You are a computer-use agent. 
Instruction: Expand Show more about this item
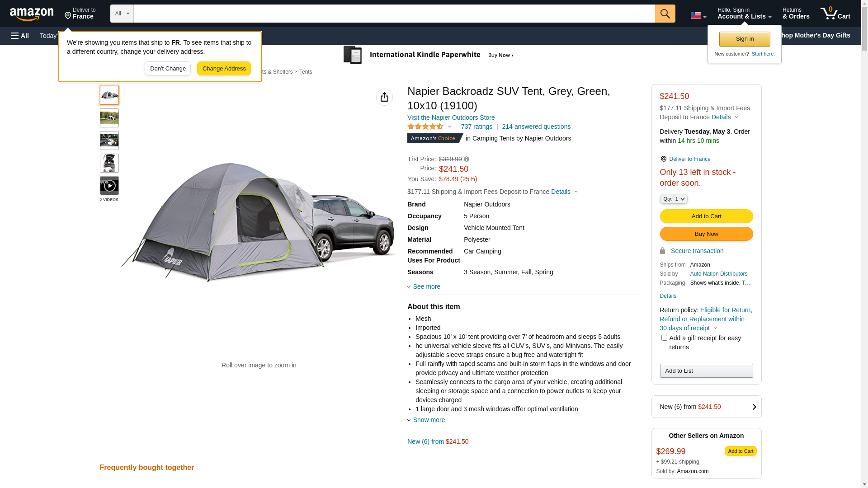428,420
